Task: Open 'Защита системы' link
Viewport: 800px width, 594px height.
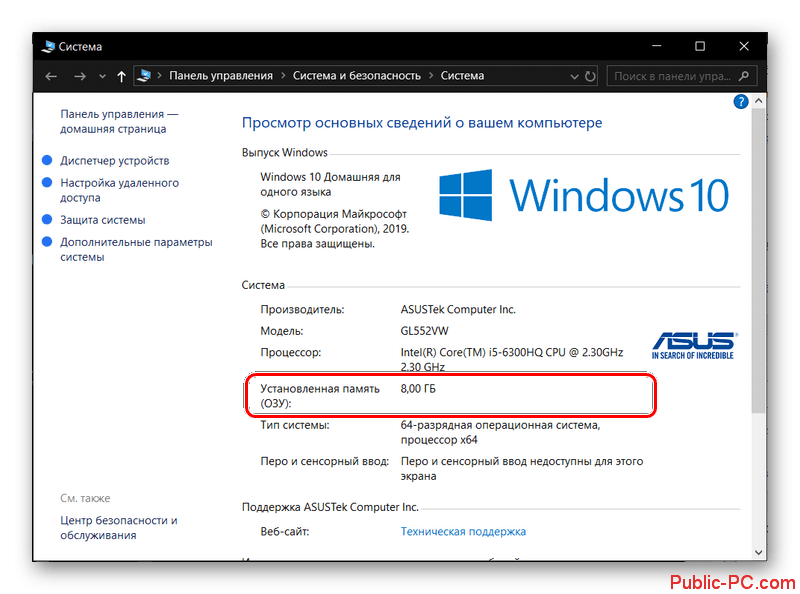Action: pos(103,220)
